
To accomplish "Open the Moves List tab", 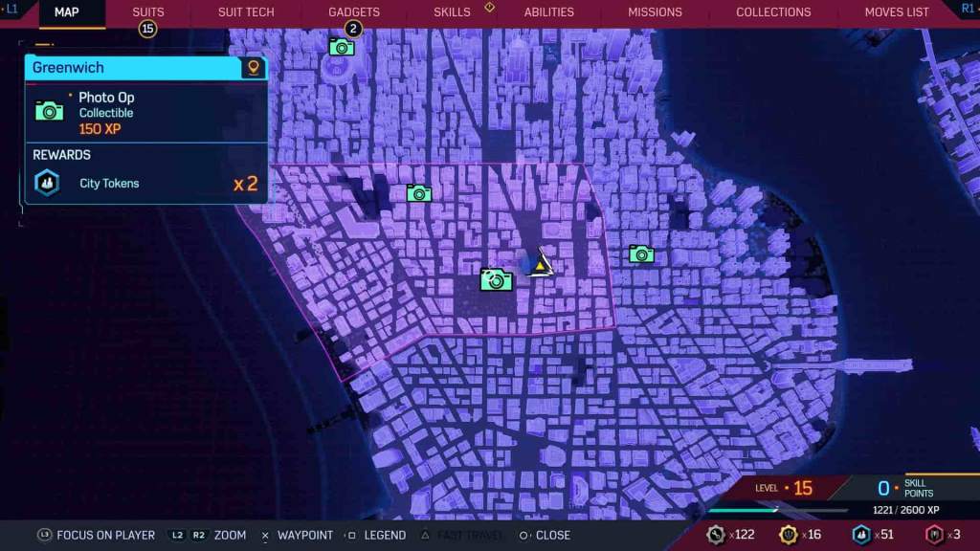I will [897, 12].
